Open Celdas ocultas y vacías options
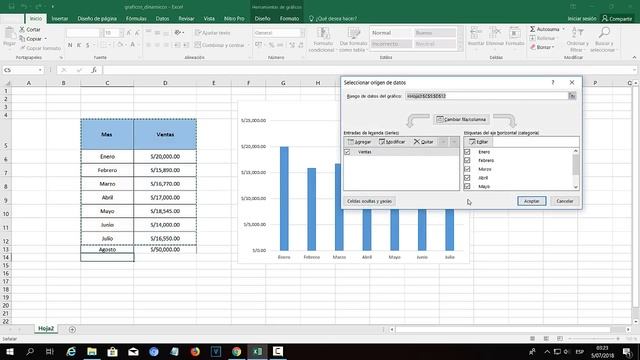The width and height of the screenshot is (640, 360). 369,201
